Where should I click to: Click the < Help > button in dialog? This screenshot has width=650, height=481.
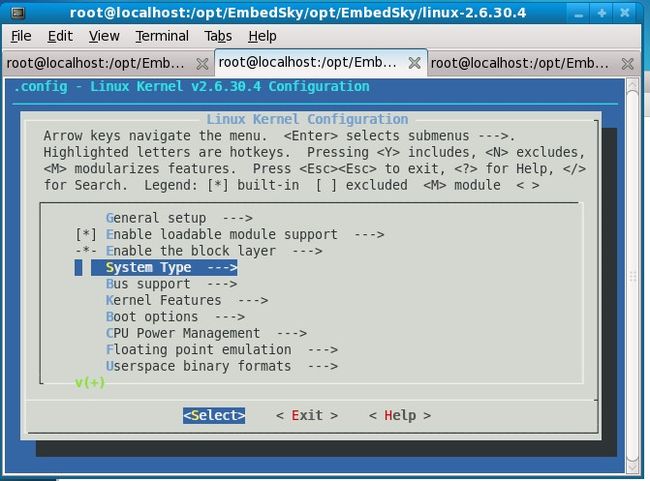coord(400,415)
